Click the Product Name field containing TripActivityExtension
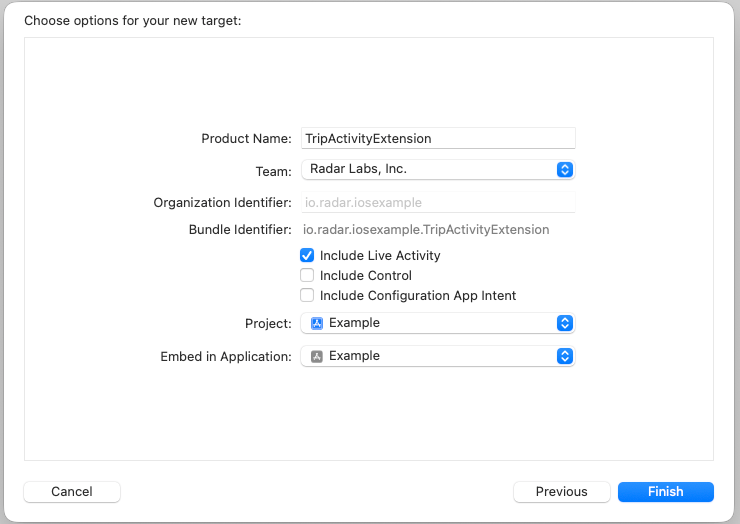 coord(438,138)
